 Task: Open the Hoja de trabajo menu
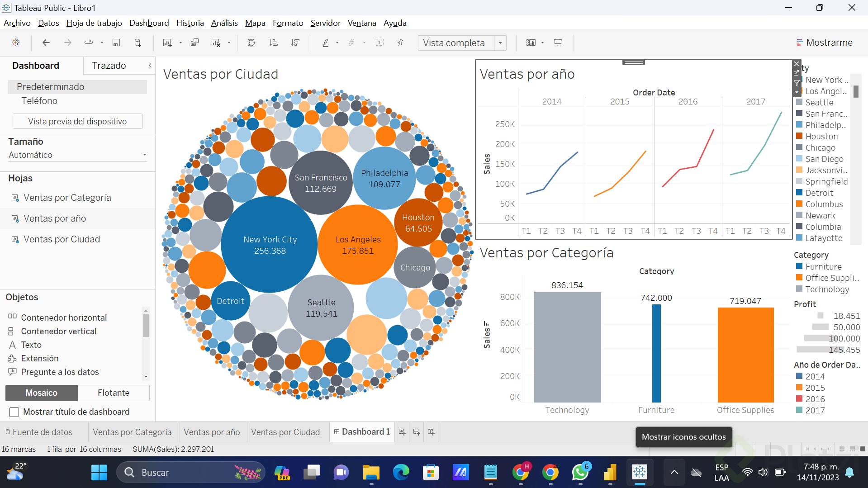click(94, 23)
